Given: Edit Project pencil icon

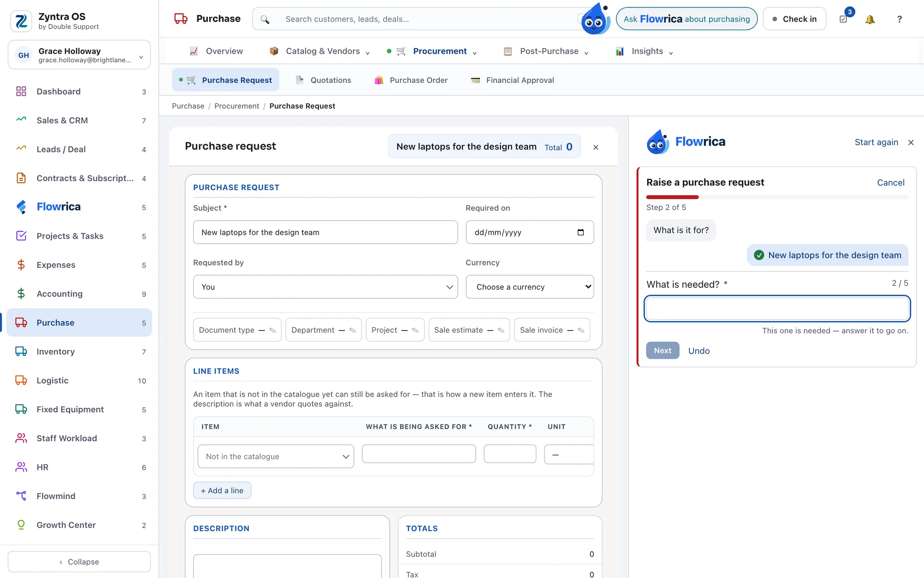Looking at the screenshot, I should coord(415,330).
